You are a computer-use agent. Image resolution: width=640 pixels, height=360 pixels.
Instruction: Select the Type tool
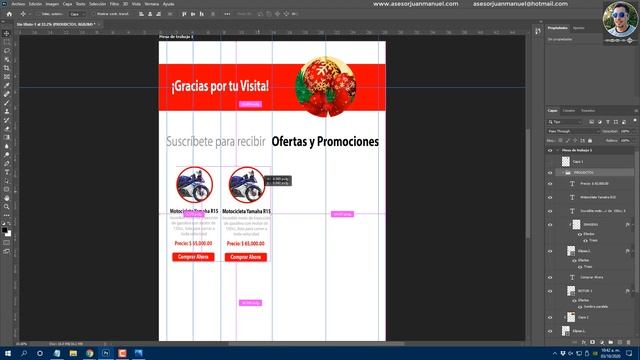point(7,172)
